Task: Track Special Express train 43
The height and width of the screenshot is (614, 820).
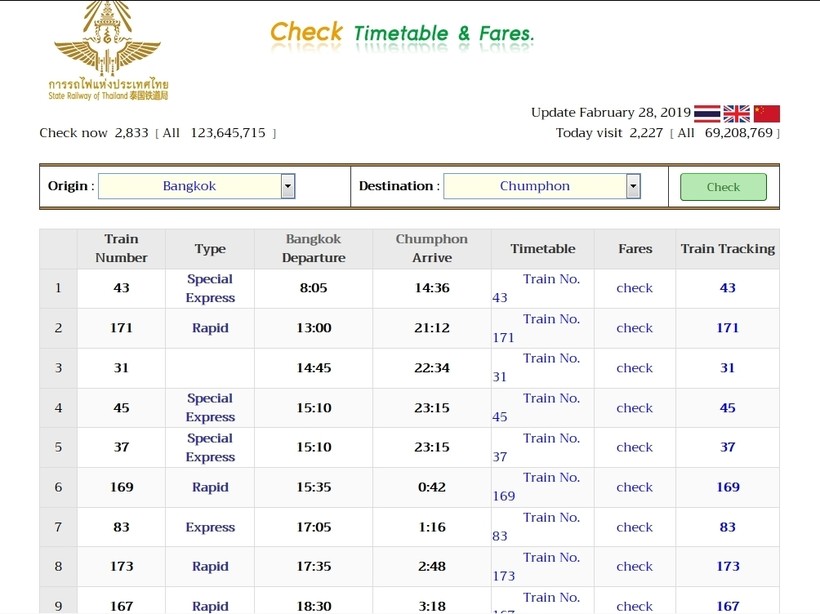Action: coord(727,288)
